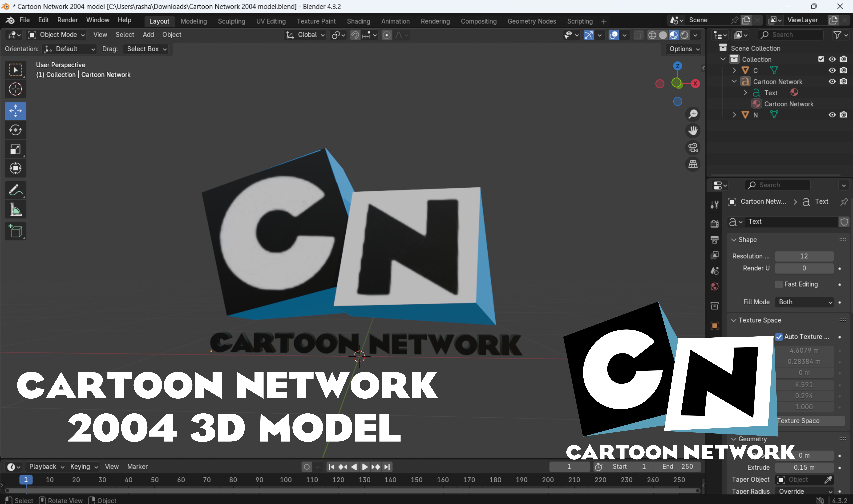Expand the N object in outliner
The height and width of the screenshot is (504, 853).
point(734,115)
